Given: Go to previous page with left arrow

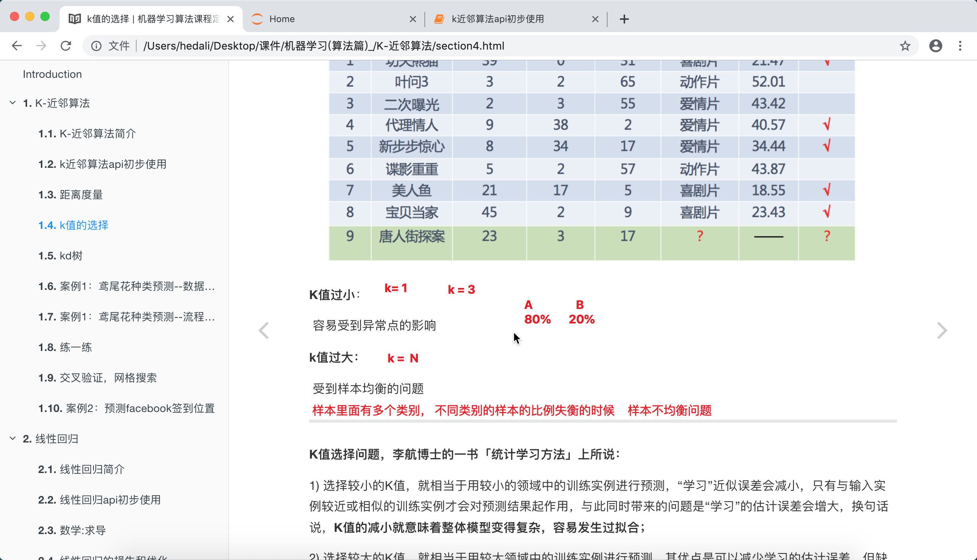Looking at the screenshot, I should click(264, 330).
